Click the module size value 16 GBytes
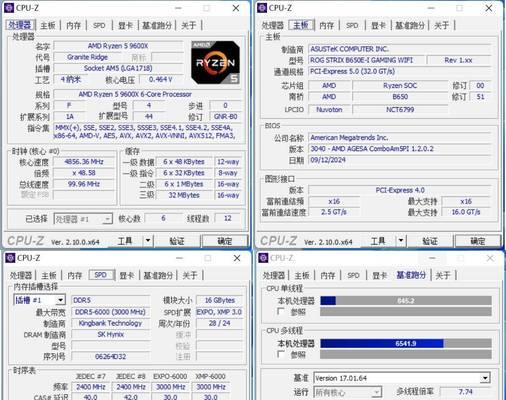The image size is (506, 400). [x=220, y=300]
